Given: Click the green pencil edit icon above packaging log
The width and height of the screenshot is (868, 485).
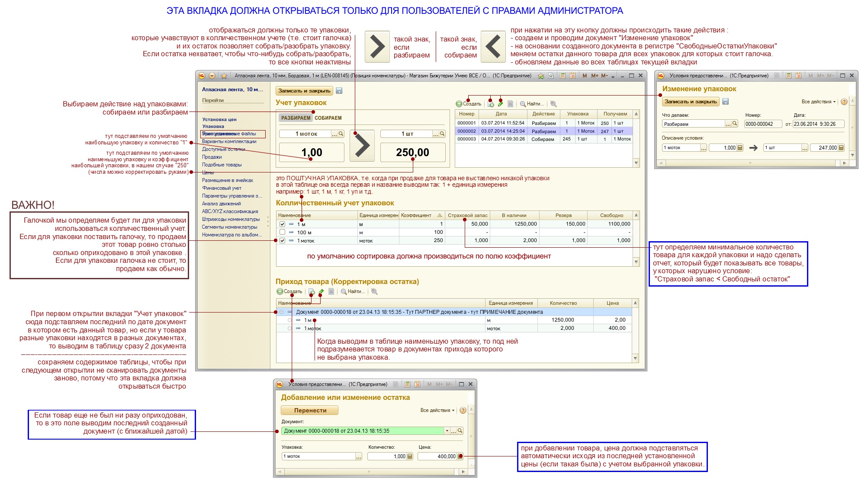Looking at the screenshot, I should pyautogui.click(x=501, y=104).
